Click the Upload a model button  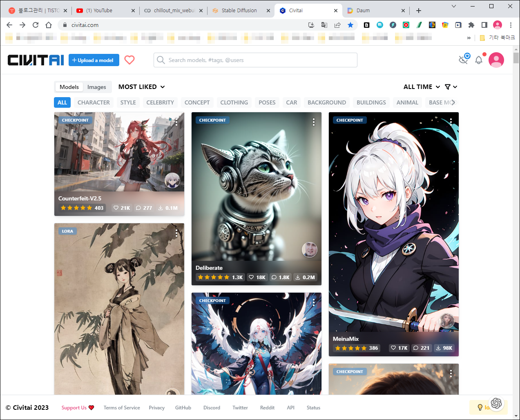coord(94,60)
